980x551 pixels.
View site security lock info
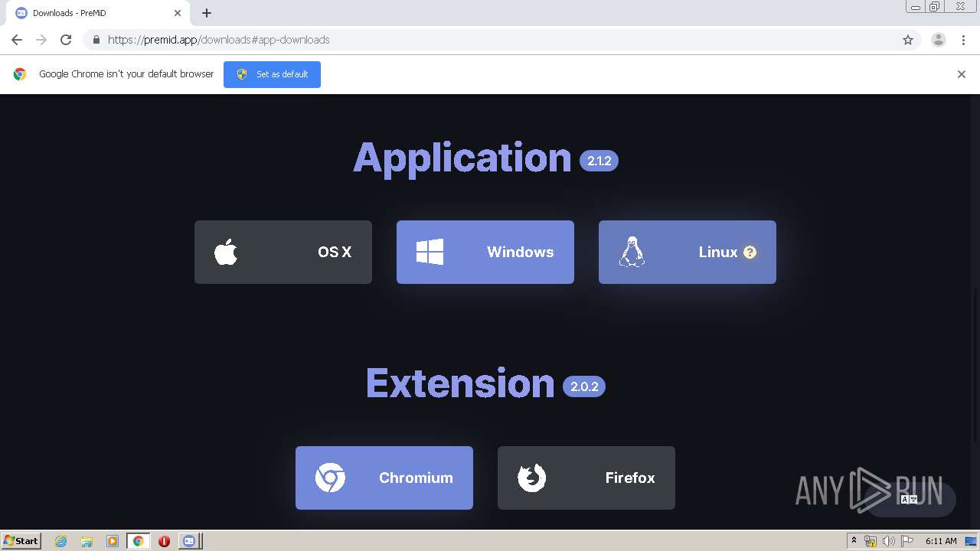96,40
